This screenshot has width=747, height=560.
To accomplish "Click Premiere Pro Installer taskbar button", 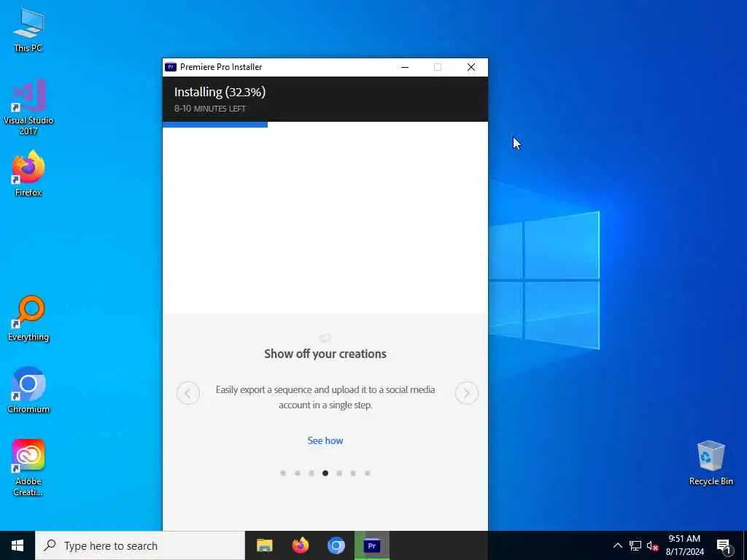I will 372,545.
